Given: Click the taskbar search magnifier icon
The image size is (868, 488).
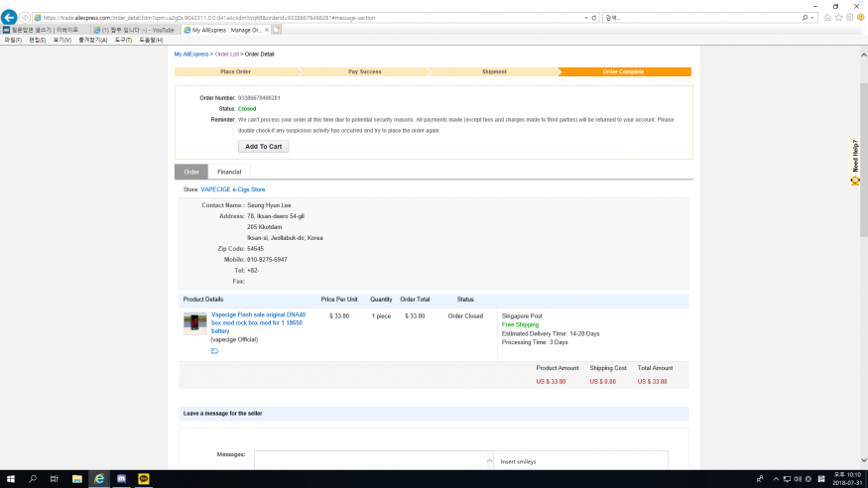Looking at the screenshot, I should (33, 479).
